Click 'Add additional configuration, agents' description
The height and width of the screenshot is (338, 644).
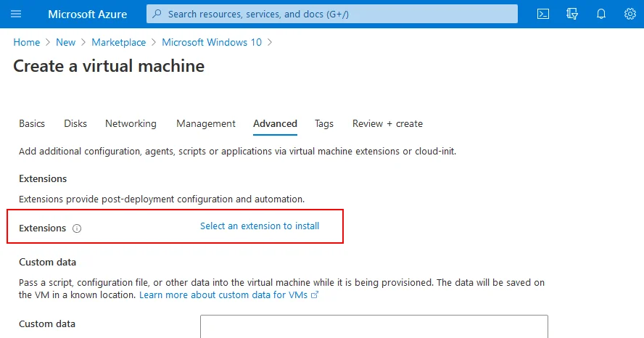pos(237,151)
